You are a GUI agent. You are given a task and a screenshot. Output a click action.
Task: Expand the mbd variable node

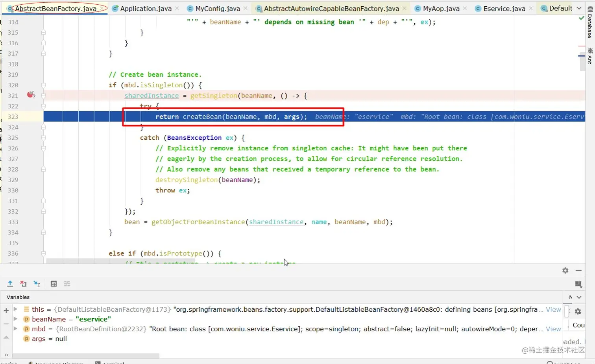coord(15,329)
